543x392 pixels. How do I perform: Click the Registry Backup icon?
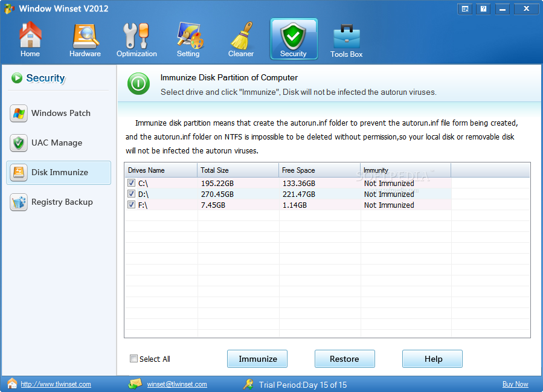pos(19,202)
